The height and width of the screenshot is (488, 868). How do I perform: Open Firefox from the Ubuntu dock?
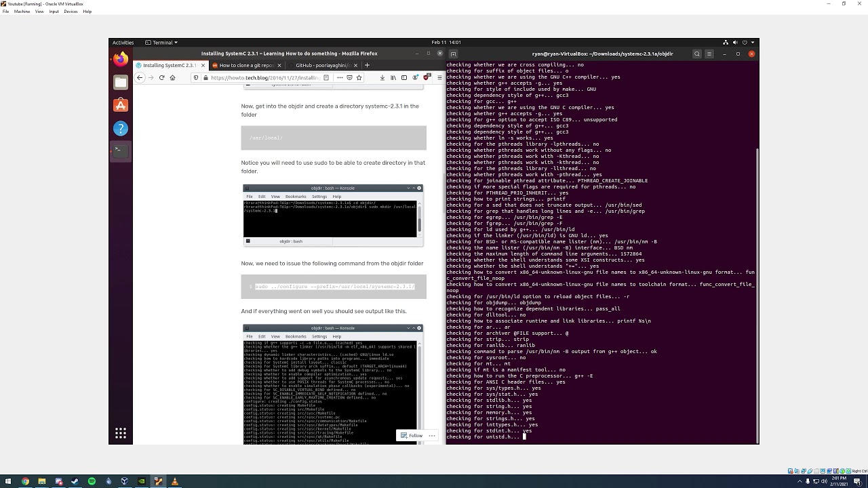pyautogui.click(x=121, y=60)
